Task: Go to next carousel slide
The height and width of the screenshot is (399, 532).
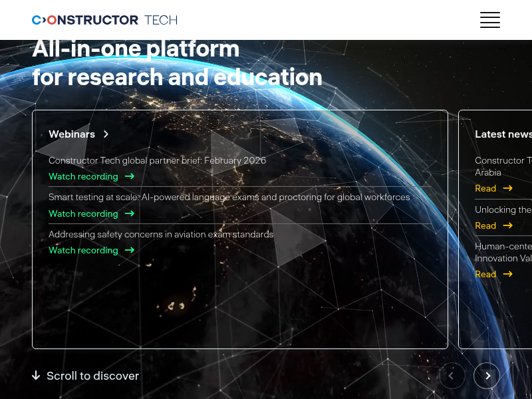Action: pyautogui.click(x=487, y=376)
